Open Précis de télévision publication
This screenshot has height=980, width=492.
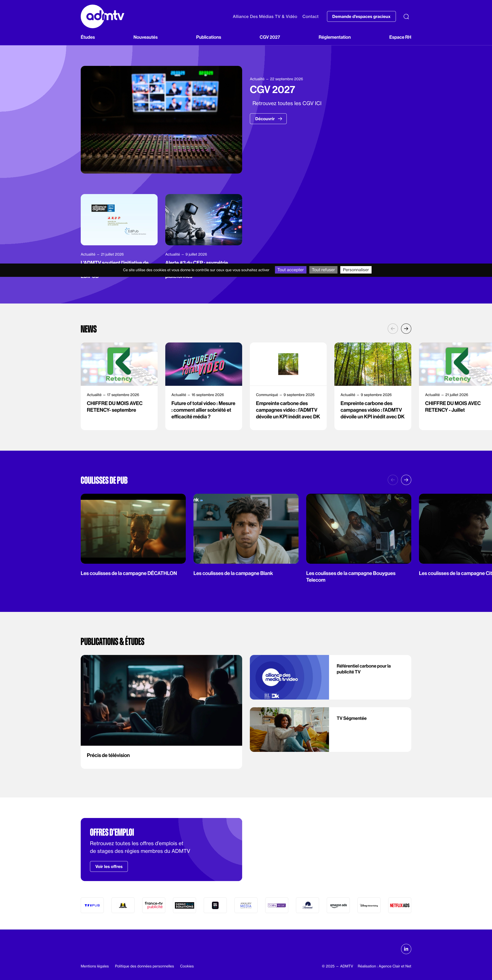[x=161, y=711]
